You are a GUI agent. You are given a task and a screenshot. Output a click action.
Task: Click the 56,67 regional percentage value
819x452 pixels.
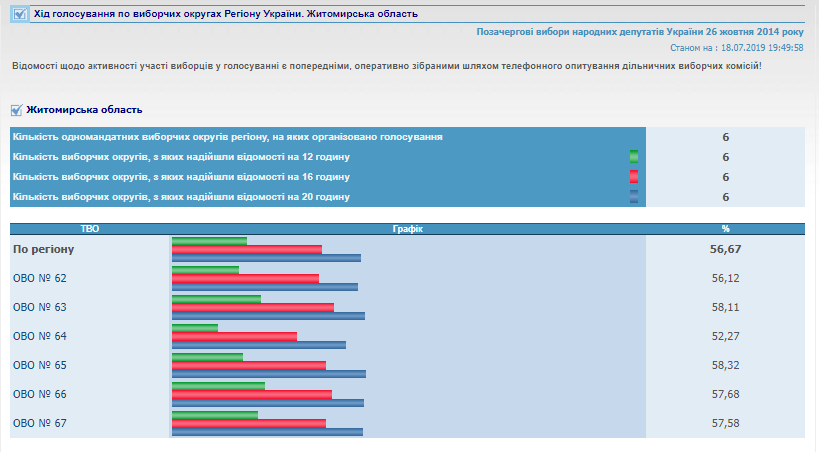(x=725, y=249)
